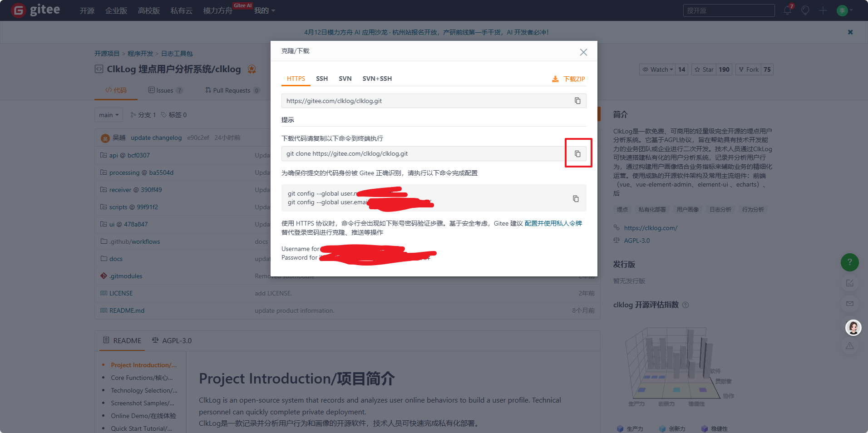868x433 pixels.
Task: View 分支 1 branches
Action: pos(143,115)
